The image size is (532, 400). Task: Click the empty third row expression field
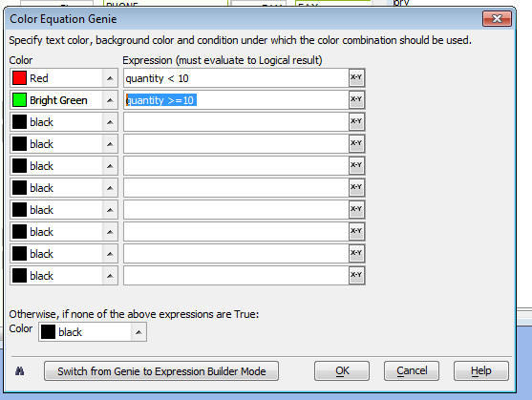click(x=236, y=122)
